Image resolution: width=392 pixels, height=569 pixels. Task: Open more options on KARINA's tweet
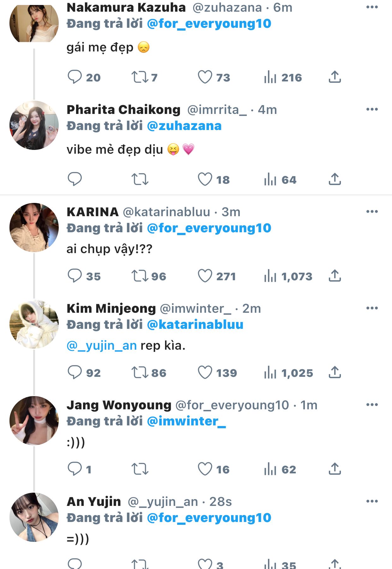[x=372, y=211]
